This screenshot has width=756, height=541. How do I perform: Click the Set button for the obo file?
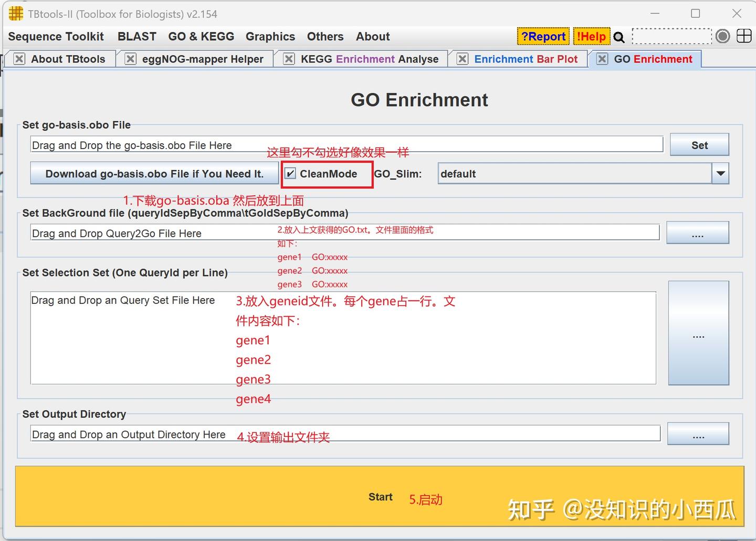coord(699,144)
